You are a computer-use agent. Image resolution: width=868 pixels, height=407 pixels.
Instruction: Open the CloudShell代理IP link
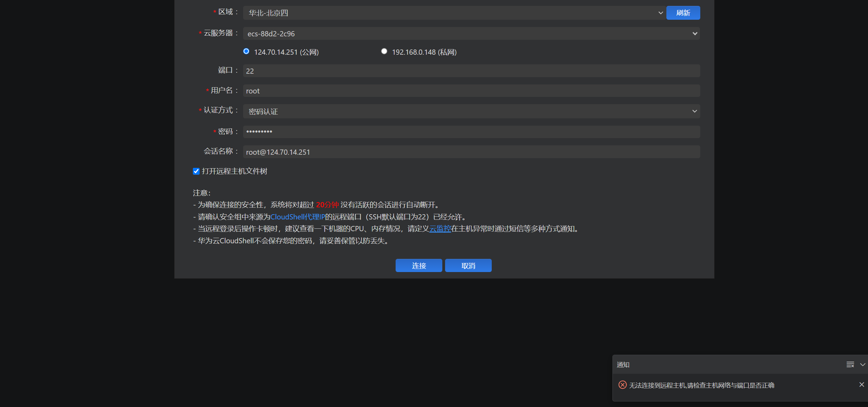coord(297,217)
